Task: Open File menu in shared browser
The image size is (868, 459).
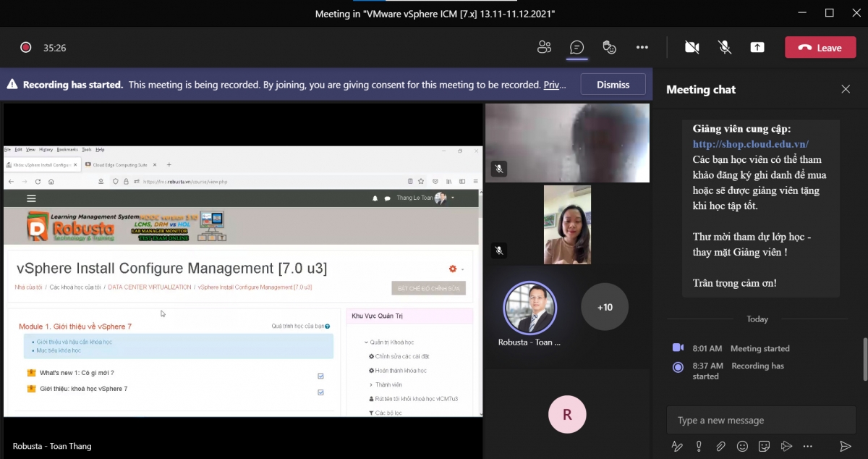Action: tap(8, 150)
